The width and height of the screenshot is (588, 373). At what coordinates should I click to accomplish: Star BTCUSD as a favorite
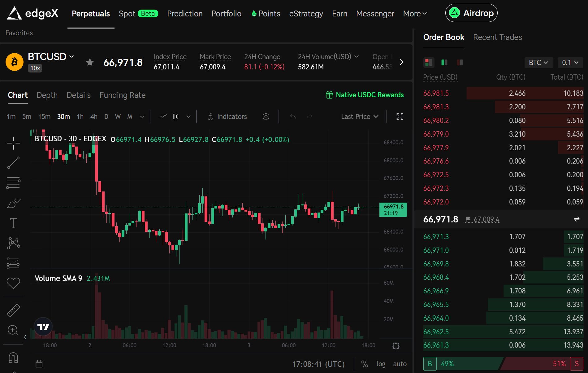pos(90,62)
